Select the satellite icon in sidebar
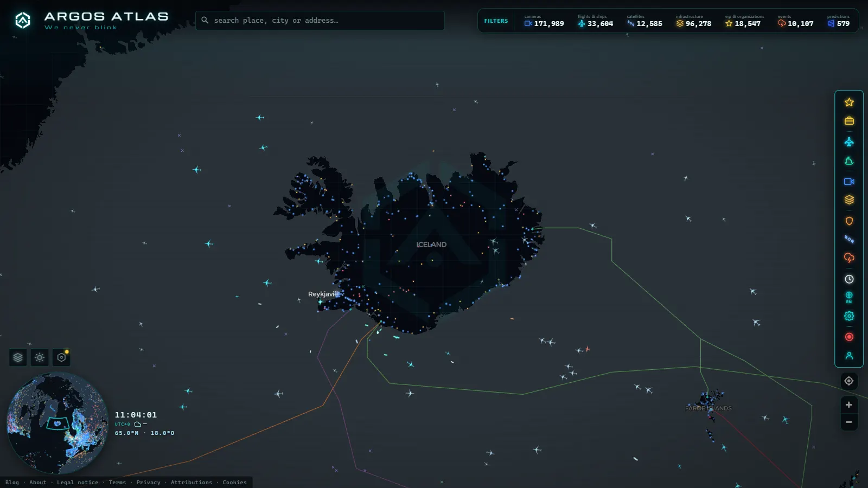 849,239
